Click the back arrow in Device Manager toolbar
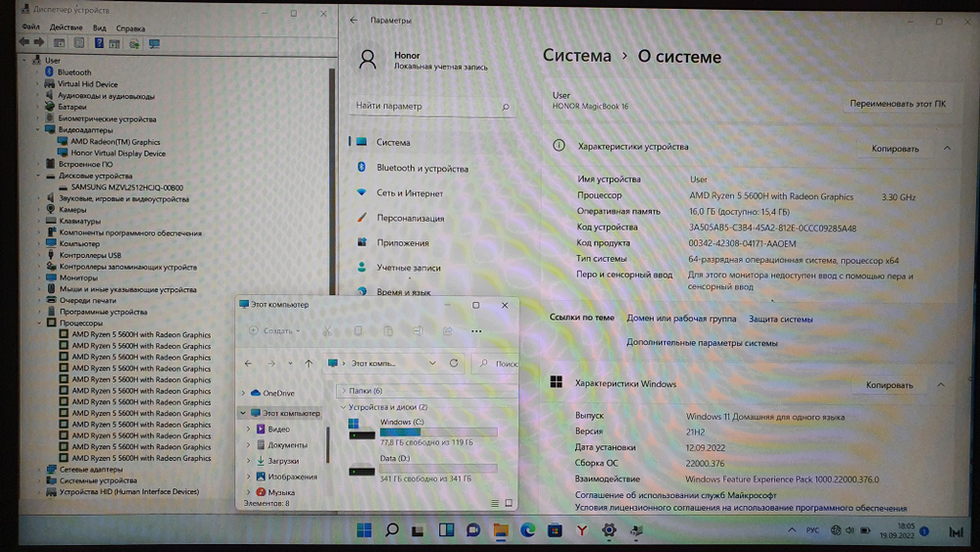The width and height of the screenshot is (980, 552). tap(24, 42)
